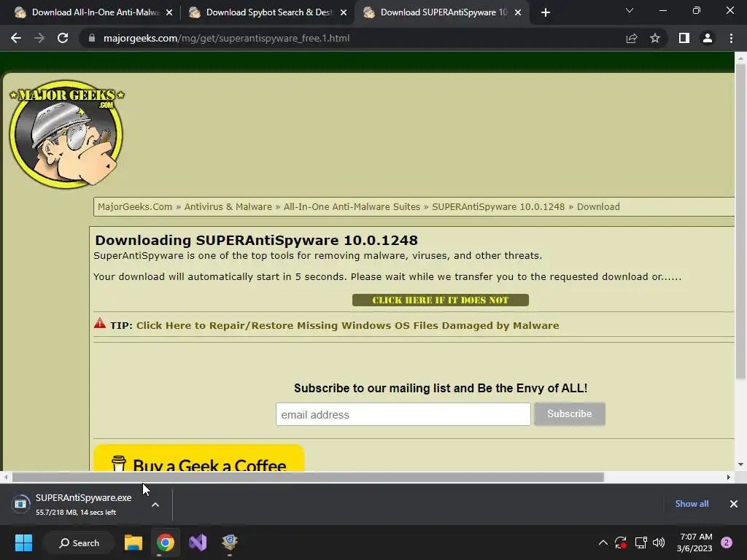Open the Chrome side panel
This screenshot has height=560, width=747.
684,38
